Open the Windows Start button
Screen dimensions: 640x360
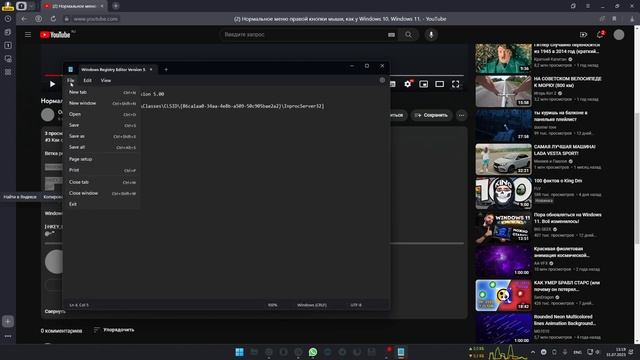[239, 352]
